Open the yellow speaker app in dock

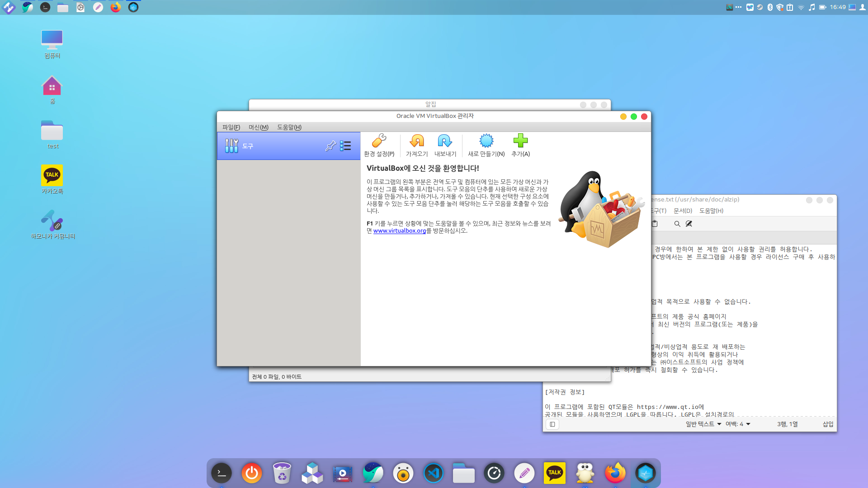click(403, 473)
